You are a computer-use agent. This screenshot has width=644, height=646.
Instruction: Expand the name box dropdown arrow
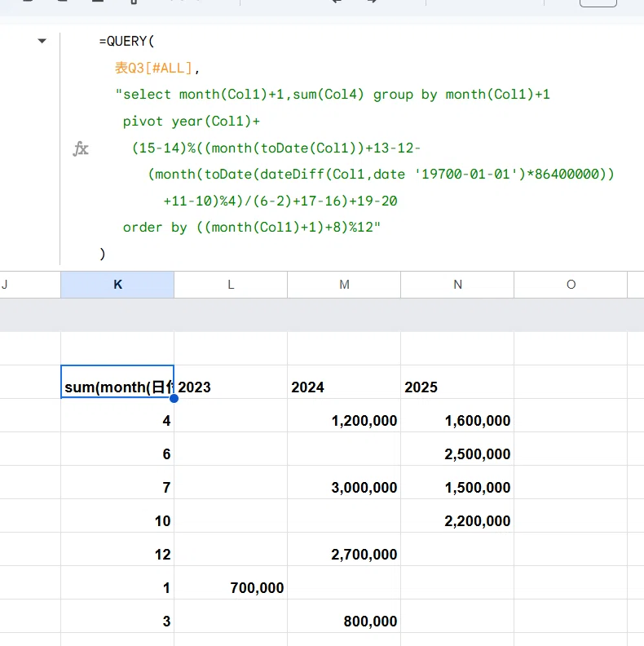pos(42,41)
